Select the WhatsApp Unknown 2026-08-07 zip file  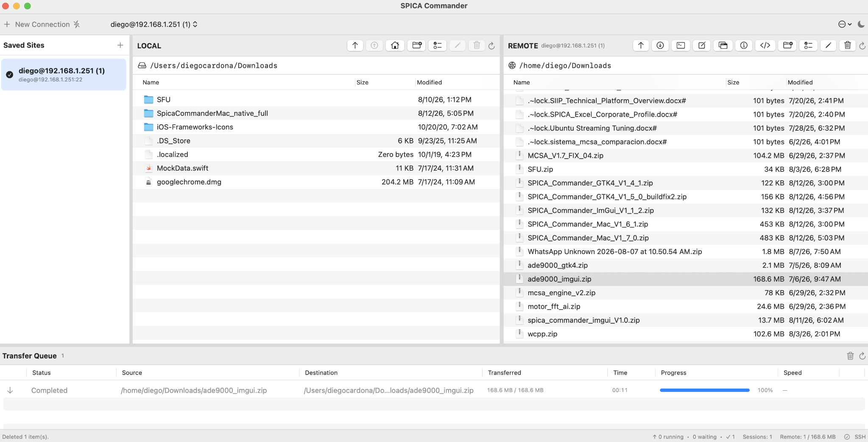(x=686, y=252)
